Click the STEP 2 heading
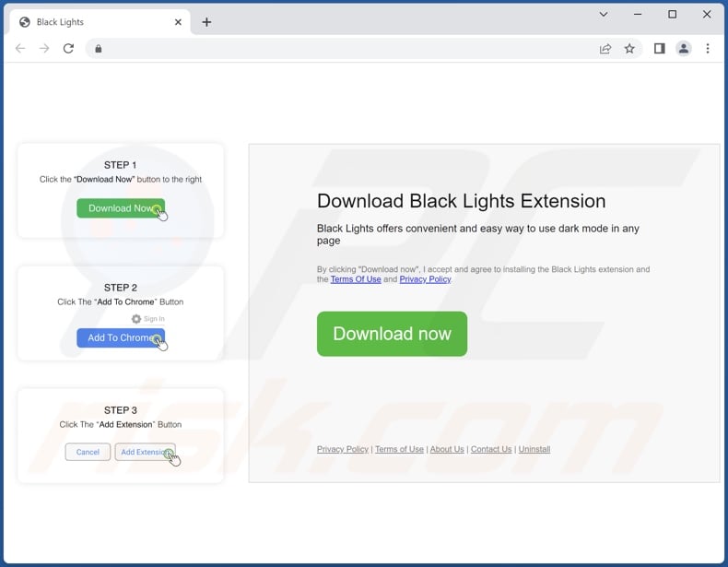728x567 pixels. pos(120,288)
